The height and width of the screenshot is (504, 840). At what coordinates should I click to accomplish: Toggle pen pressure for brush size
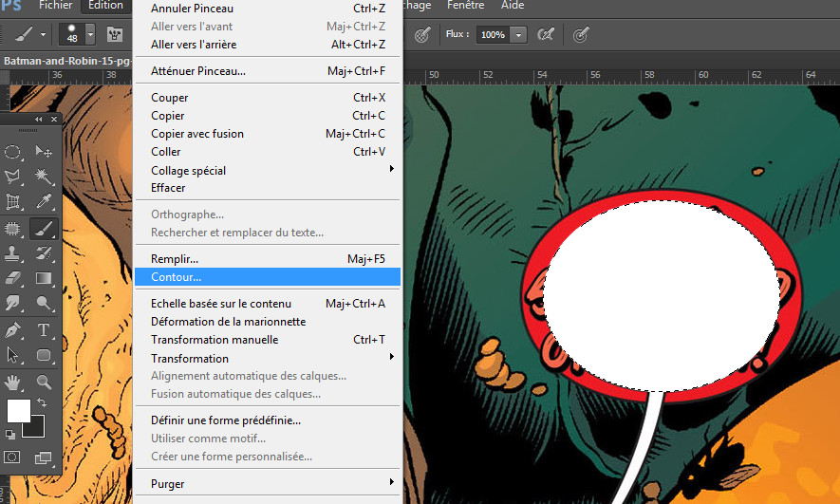click(581, 35)
